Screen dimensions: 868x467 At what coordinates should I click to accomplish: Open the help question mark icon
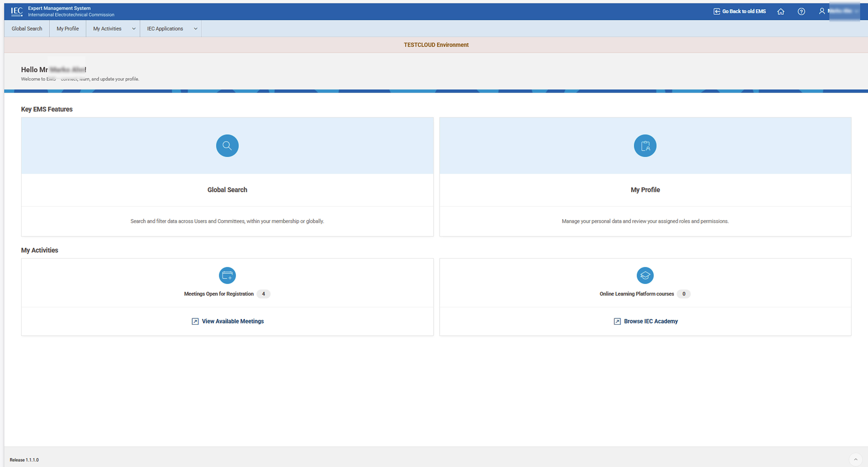coord(801,11)
